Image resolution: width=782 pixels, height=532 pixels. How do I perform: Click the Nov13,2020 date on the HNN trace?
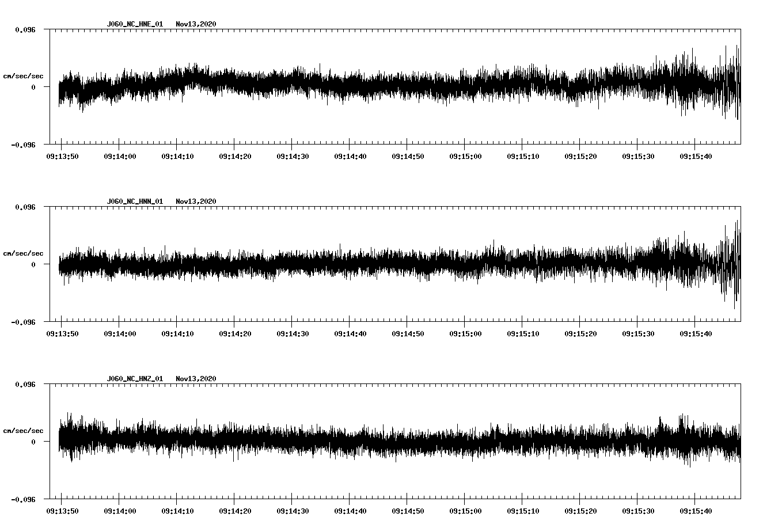click(x=196, y=200)
